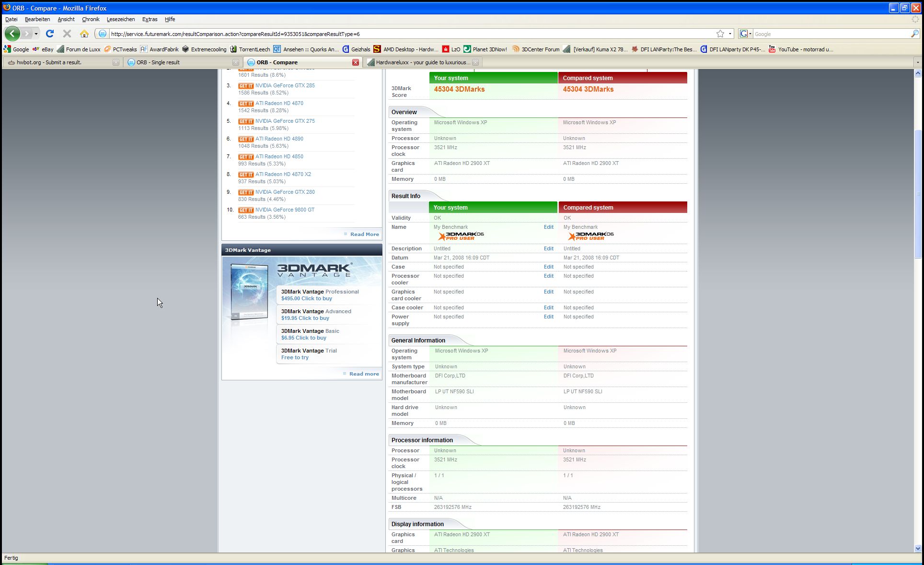Go to the home page

pos(84,34)
